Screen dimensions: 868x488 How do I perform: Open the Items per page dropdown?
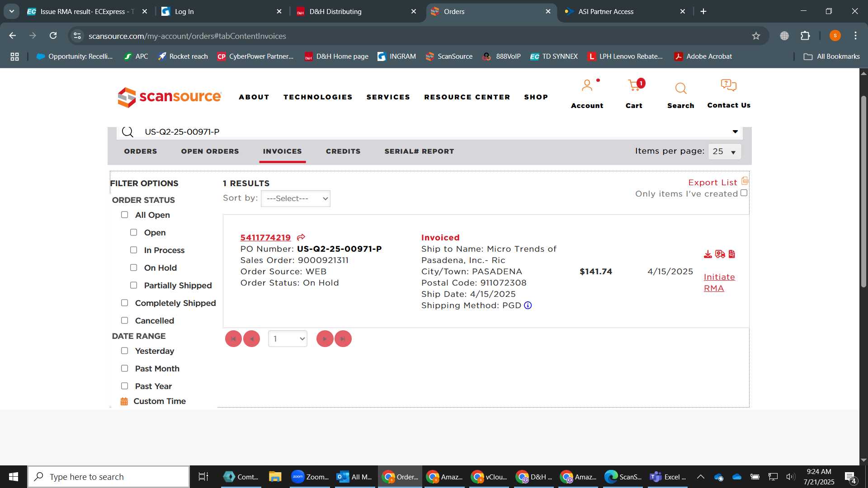(x=725, y=152)
